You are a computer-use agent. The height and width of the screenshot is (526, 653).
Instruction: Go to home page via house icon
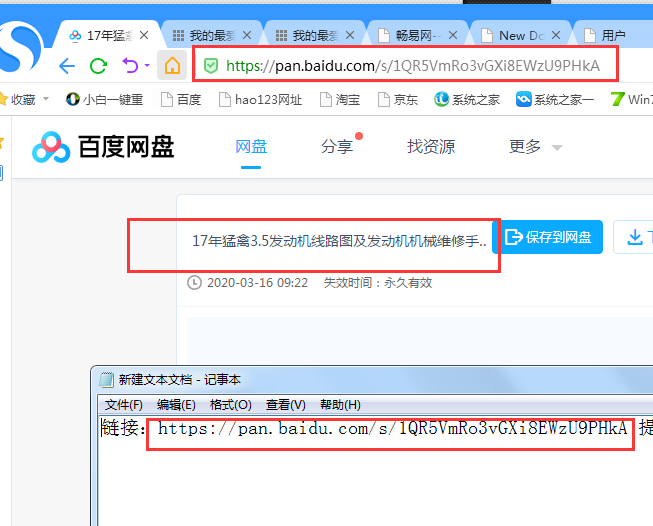tap(172, 65)
